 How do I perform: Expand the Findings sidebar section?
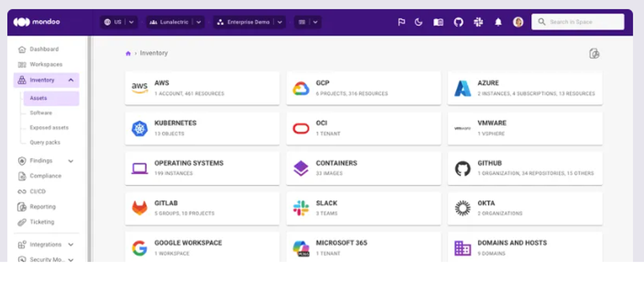[71, 161]
